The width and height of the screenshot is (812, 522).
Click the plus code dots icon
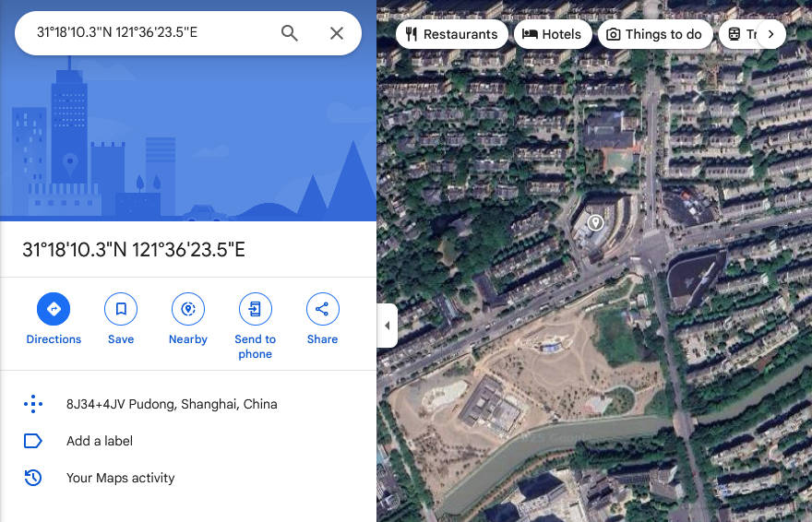[33, 404]
